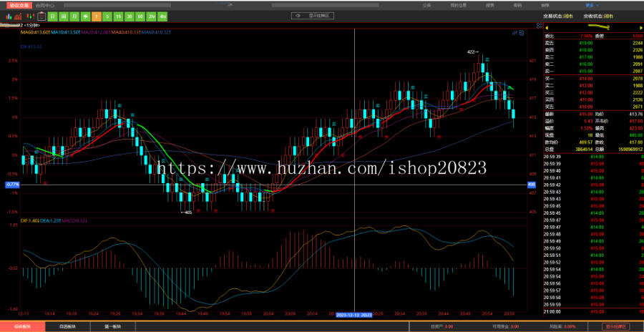The image size is (644, 332).
Task: Click the MA60:413.60 indicator label
Action: (x=35, y=32)
